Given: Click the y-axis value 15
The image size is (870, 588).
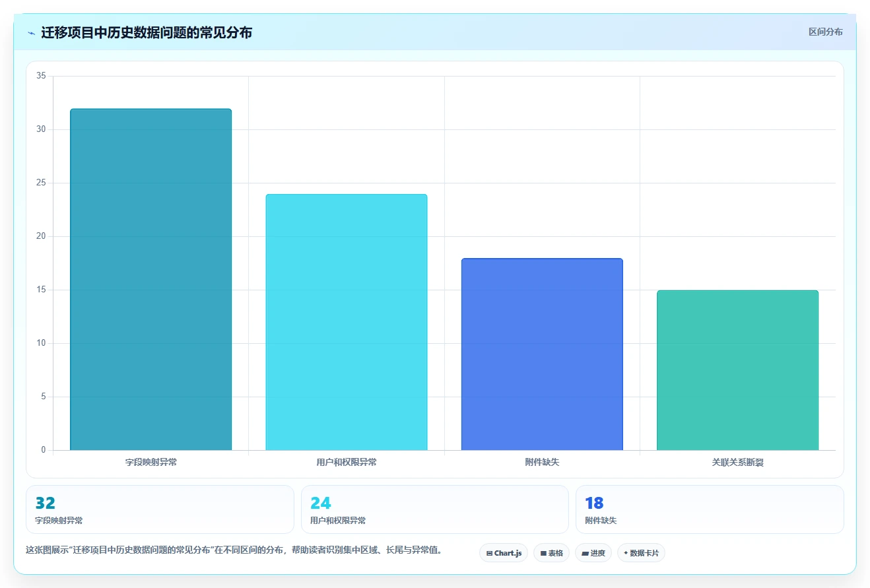Looking at the screenshot, I should point(42,290).
